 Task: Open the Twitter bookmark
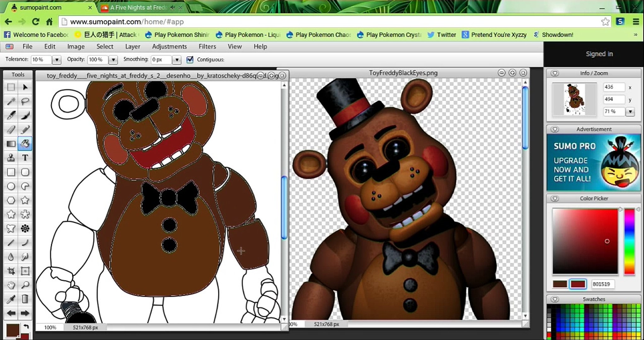point(442,35)
